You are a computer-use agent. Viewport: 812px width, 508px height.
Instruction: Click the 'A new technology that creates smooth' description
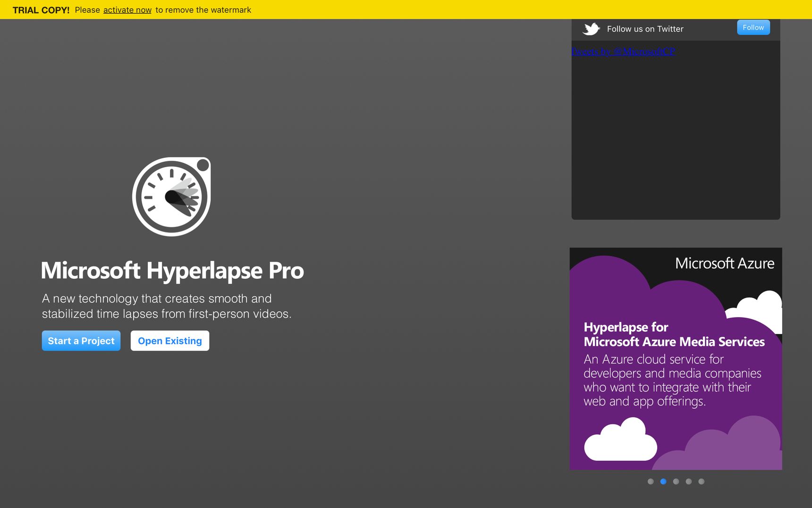pos(167,306)
